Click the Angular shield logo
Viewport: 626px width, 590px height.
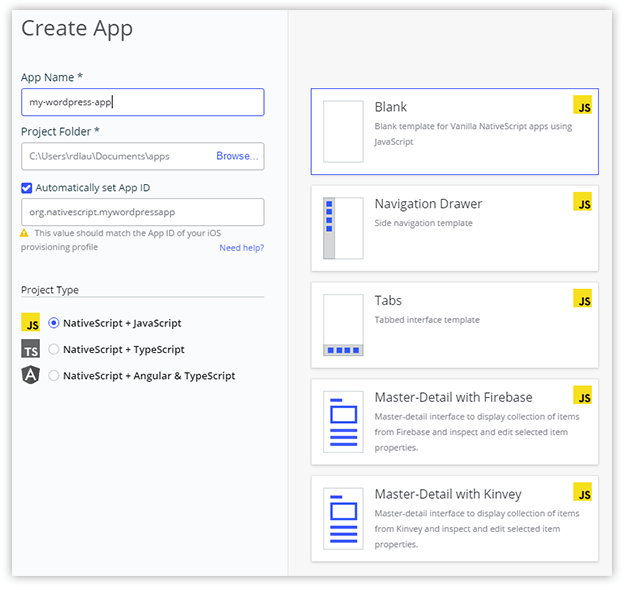click(30, 375)
